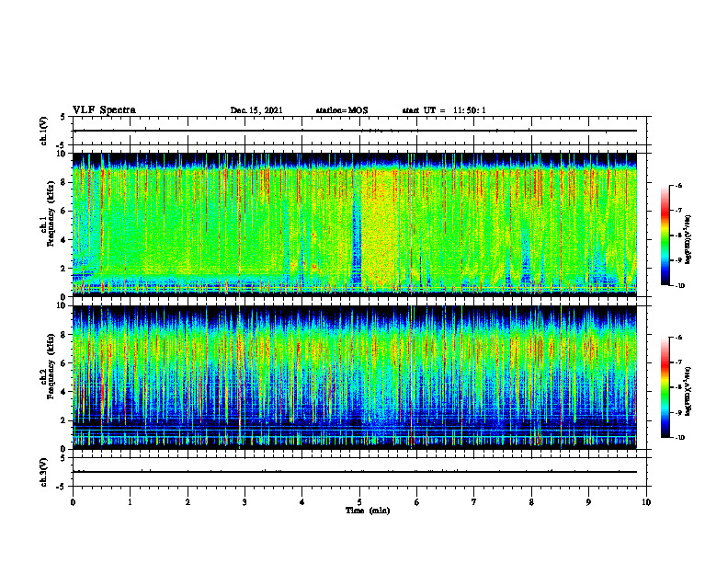Click the "ch.3(V)" axis label
Screen dimensions: 728x563
coord(44,472)
